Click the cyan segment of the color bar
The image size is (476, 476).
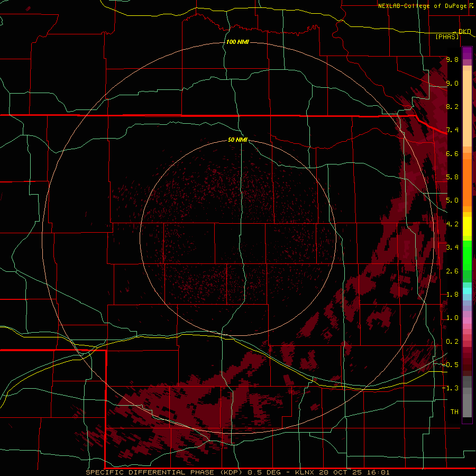467,291
